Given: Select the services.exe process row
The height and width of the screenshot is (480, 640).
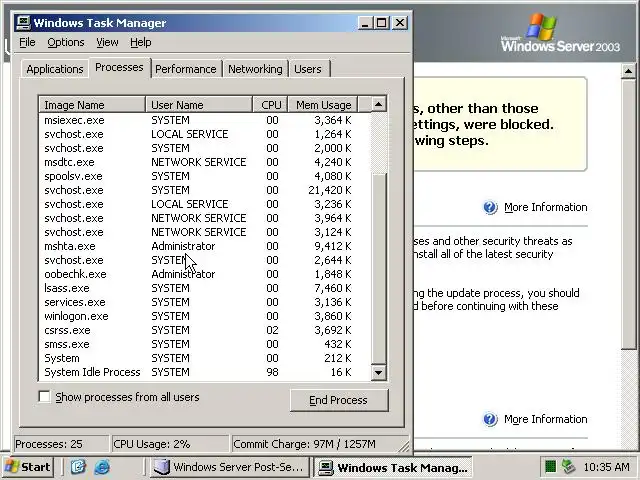Looking at the screenshot, I should (x=205, y=302).
